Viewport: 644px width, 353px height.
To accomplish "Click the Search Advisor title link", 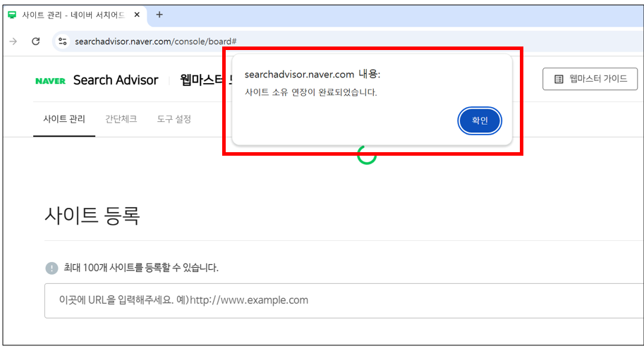I will [x=116, y=80].
